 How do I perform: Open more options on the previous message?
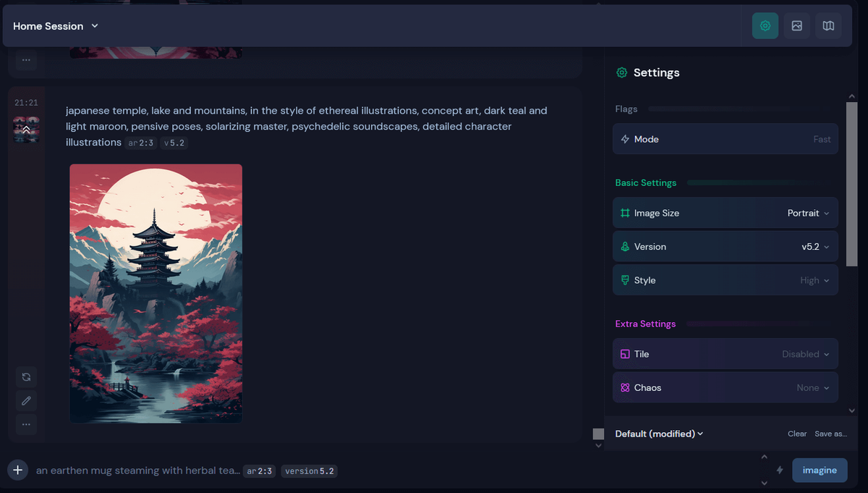point(26,60)
